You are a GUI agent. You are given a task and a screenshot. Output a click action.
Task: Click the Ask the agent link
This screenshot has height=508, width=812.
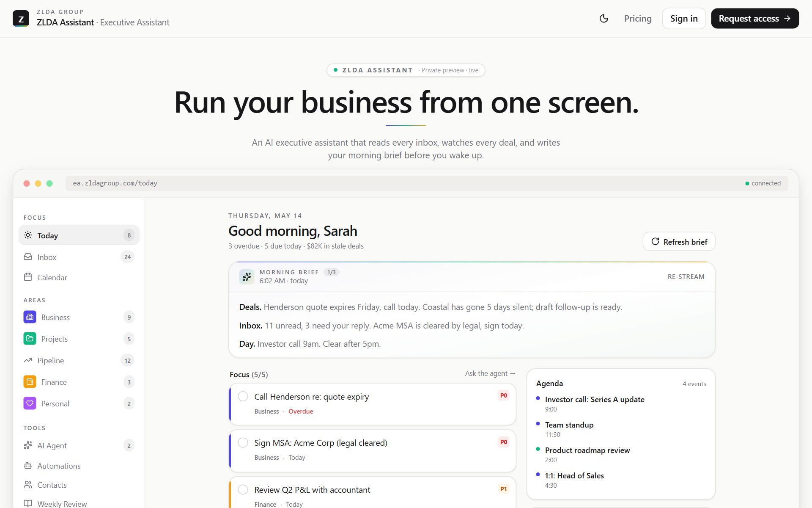(490, 373)
